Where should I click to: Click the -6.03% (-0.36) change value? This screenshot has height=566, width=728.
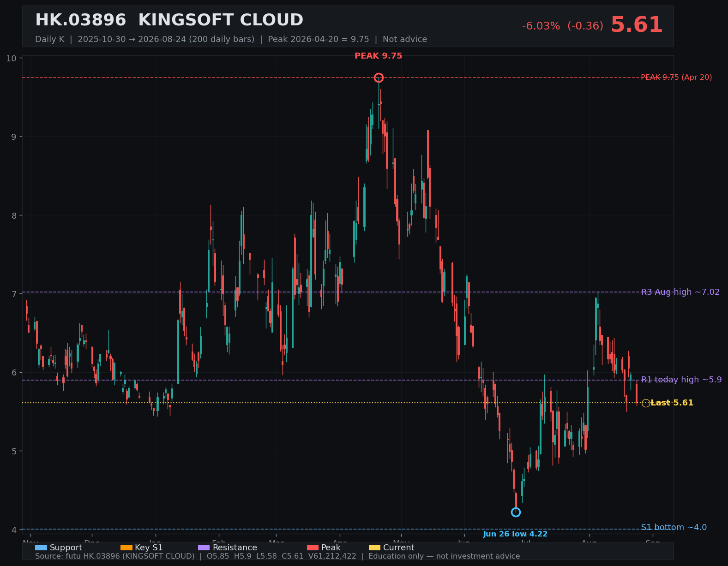click(x=562, y=26)
